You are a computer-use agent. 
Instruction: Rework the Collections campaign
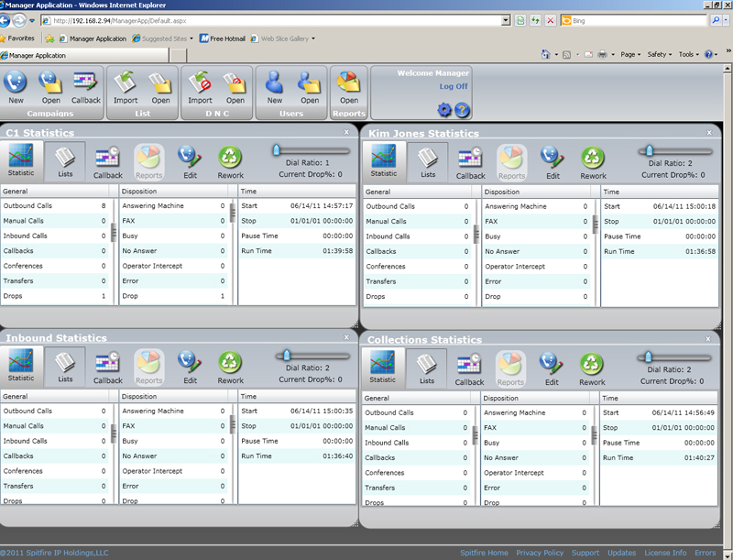tap(592, 368)
